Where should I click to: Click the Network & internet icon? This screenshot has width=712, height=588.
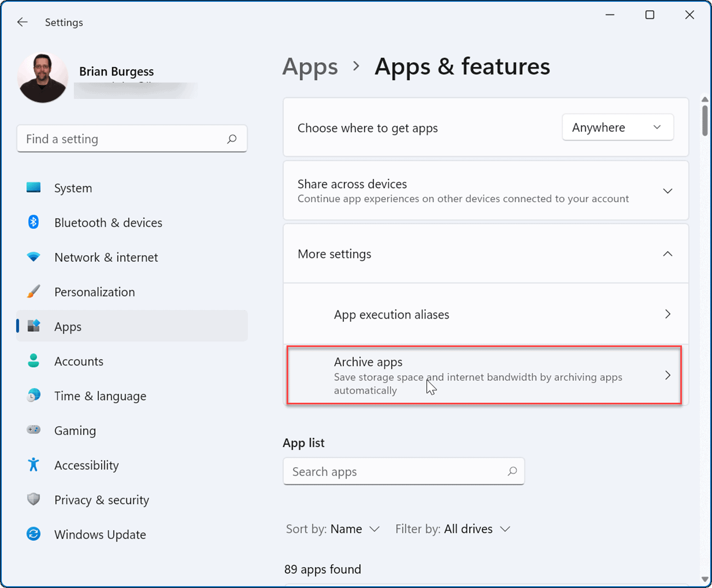pos(33,257)
